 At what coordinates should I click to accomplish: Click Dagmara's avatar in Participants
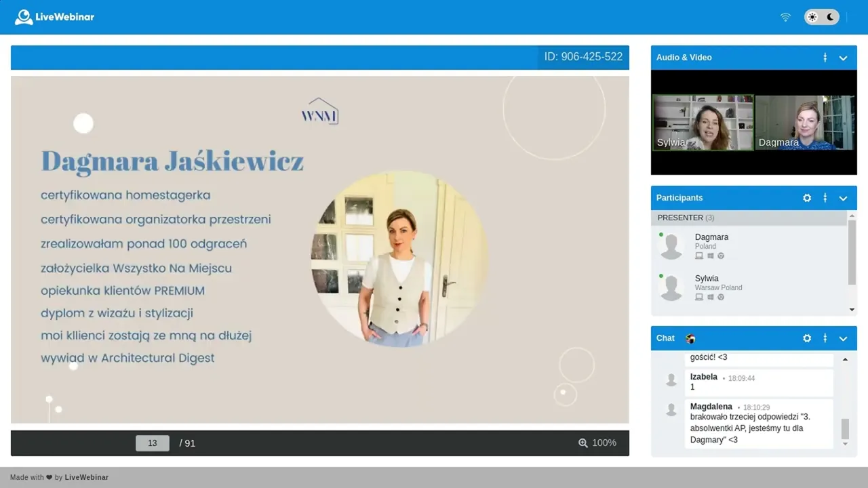671,246
